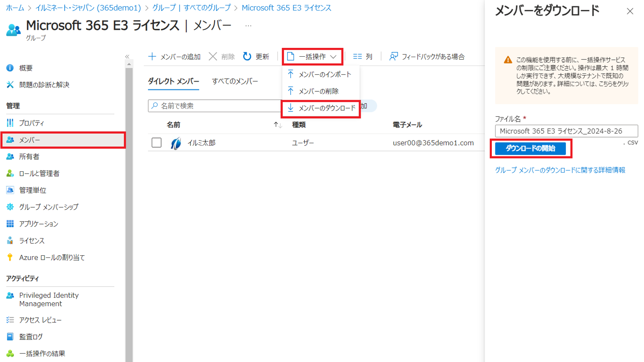644x362 pixels.
Task: Open the 列 columns editor
Action: point(363,57)
